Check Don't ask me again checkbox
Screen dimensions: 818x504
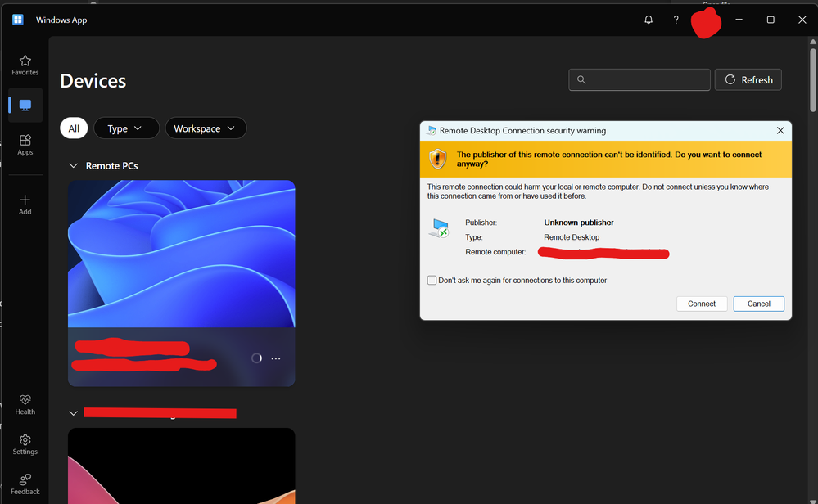(432, 281)
